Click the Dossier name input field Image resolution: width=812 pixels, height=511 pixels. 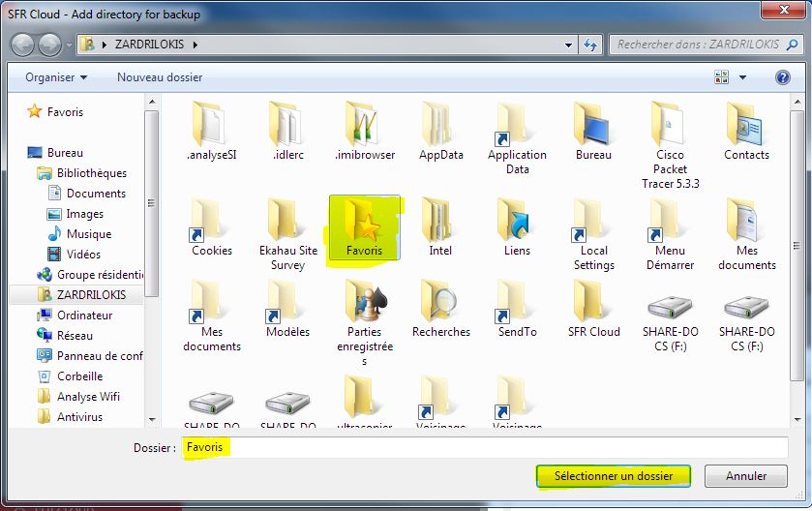(485, 447)
